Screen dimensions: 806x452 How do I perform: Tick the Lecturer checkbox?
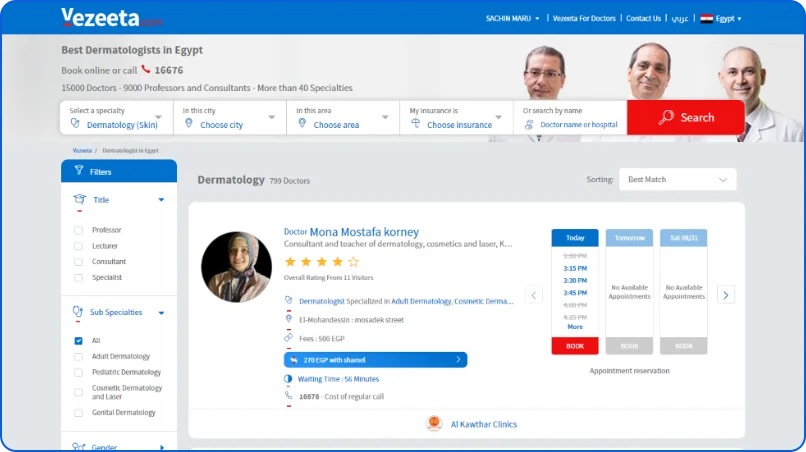[78, 246]
